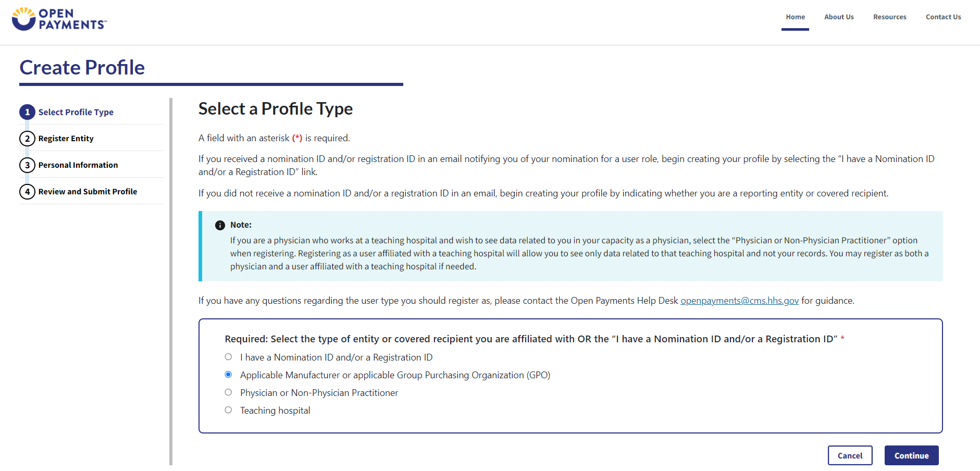This screenshot has height=471, width=980.
Task: Click the Note info icon
Action: pyautogui.click(x=220, y=225)
